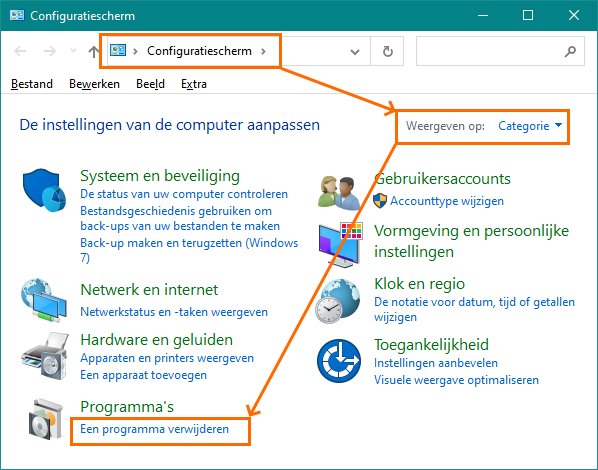Viewport: 598px width, 470px height.
Task: Go up one level with up arrow
Action: (93, 51)
